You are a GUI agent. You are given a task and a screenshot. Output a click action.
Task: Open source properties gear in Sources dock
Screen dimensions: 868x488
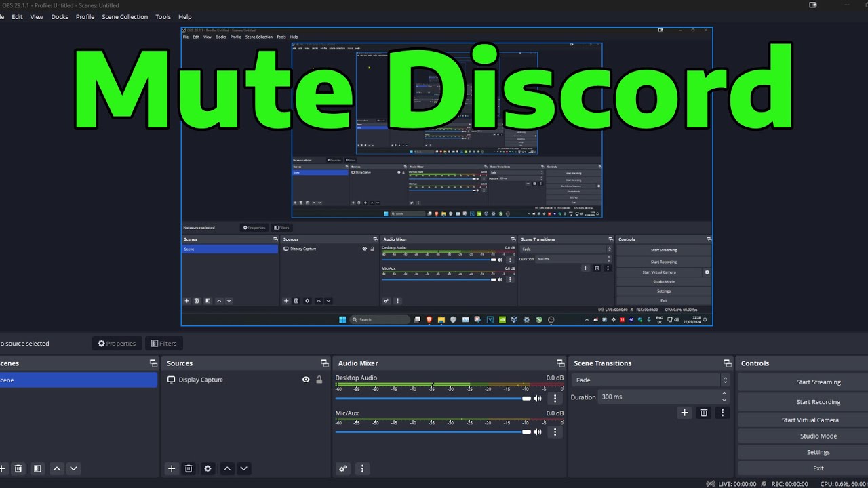(208, 468)
